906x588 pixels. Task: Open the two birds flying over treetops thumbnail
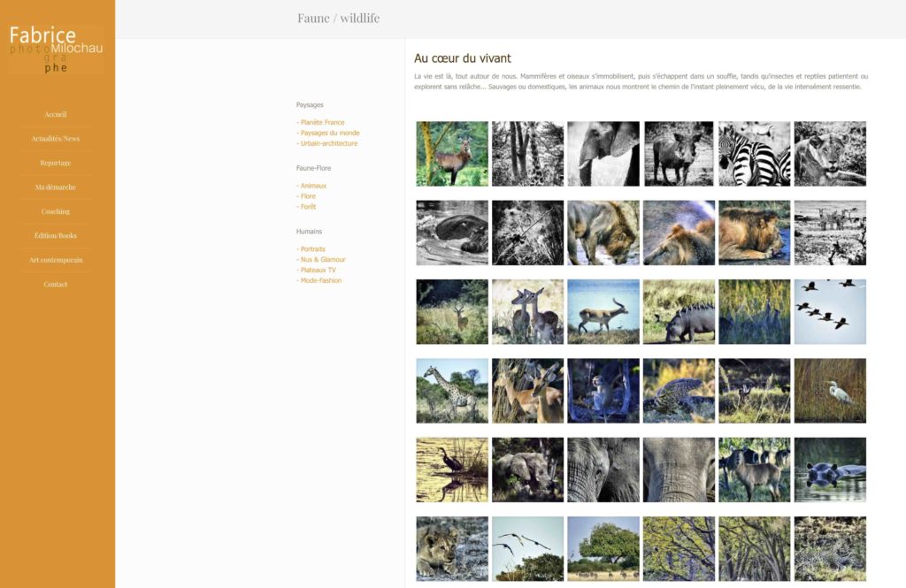[527, 549]
